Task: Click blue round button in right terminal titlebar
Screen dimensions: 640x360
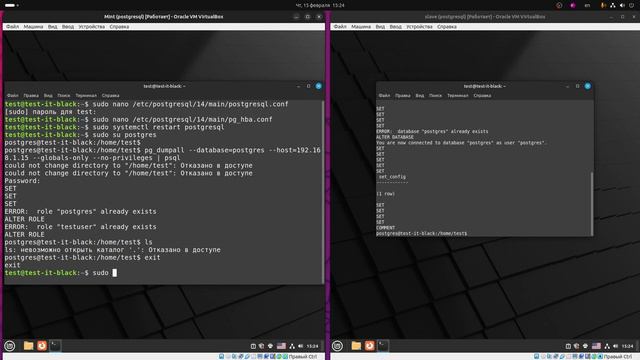Action: click(588, 86)
